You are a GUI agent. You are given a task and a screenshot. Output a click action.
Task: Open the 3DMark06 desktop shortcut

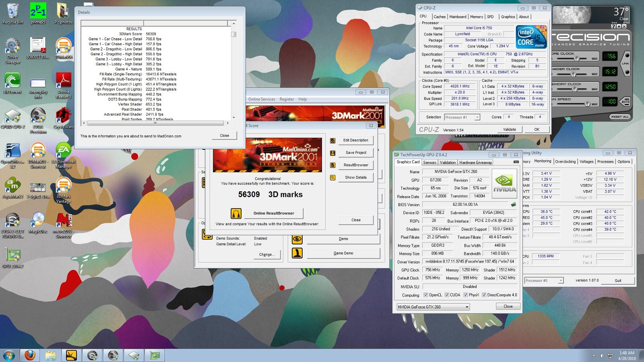pos(63,48)
